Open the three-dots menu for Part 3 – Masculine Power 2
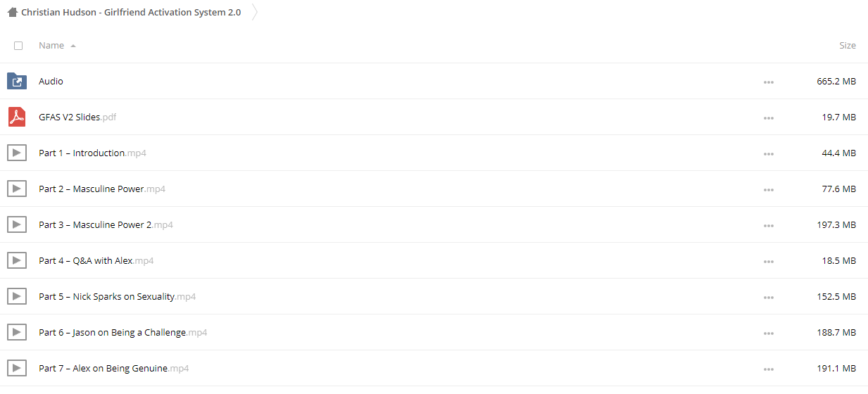Screen dimensions: 868x394 (768, 226)
